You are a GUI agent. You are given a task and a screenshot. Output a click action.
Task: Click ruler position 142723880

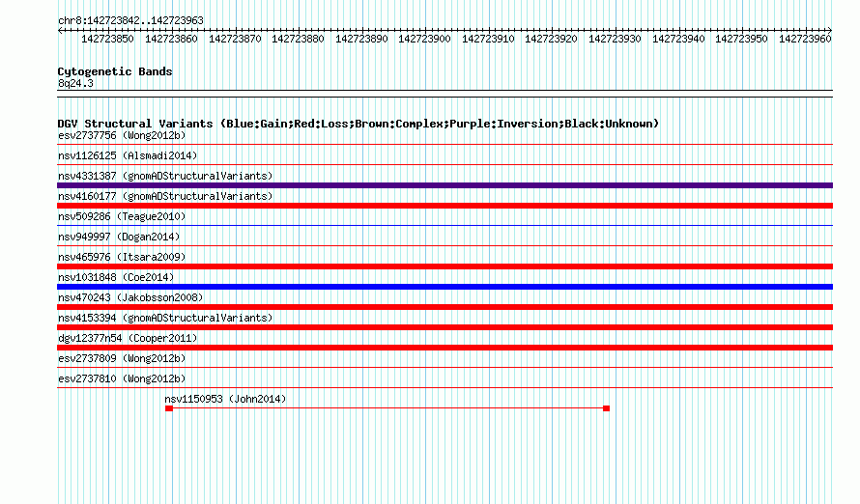tap(298, 39)
